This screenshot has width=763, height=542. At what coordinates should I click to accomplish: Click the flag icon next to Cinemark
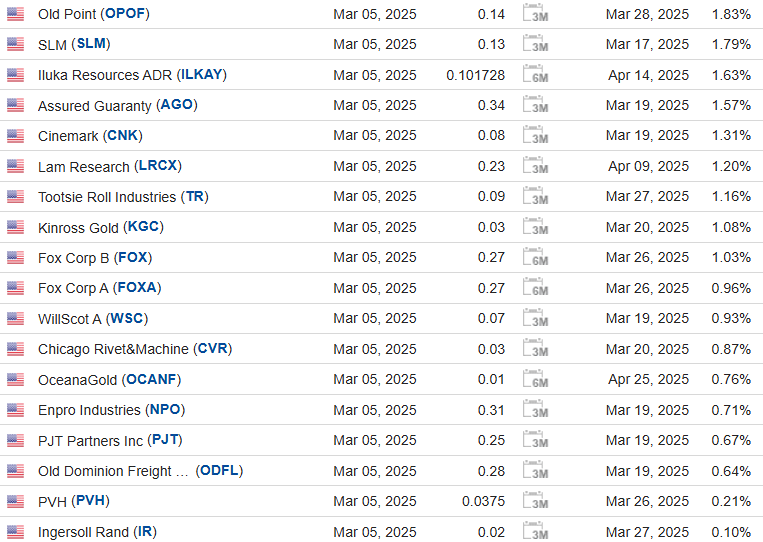click(x=15, y=136)
